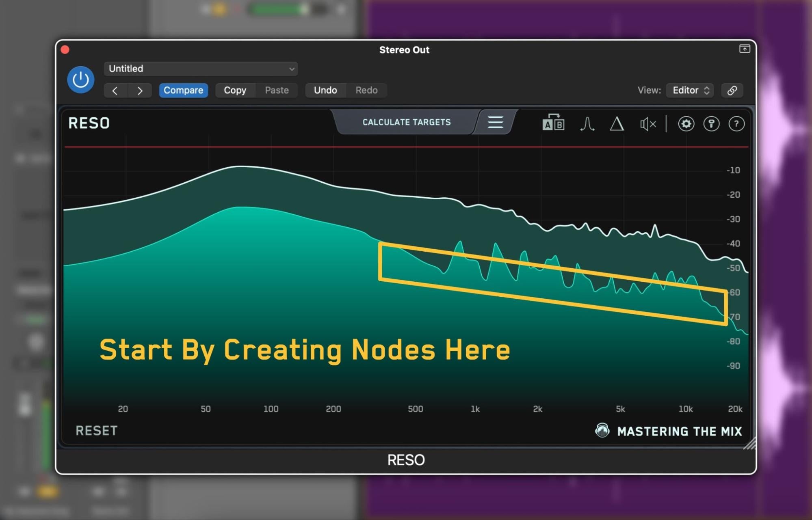Click Copy settings button
812x520 pixels.
click(235, 90)
